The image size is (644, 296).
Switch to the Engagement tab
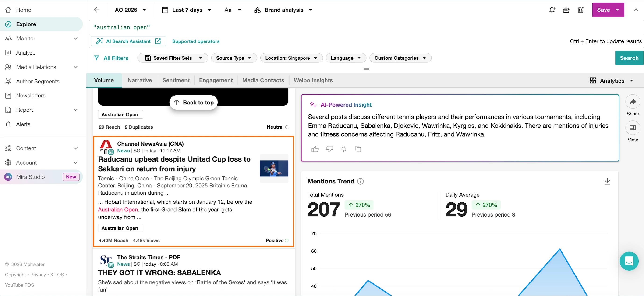click(x=216, y=80)
